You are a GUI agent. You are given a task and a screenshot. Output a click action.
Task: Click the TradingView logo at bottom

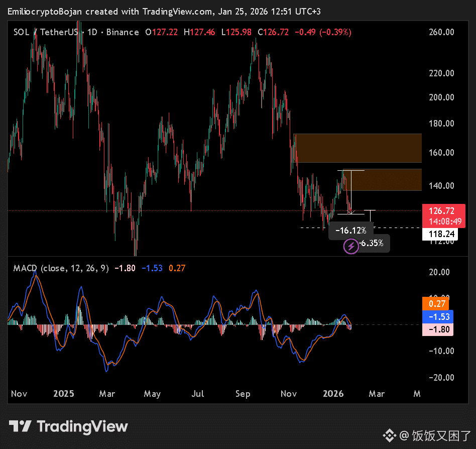tap(68, 426)
